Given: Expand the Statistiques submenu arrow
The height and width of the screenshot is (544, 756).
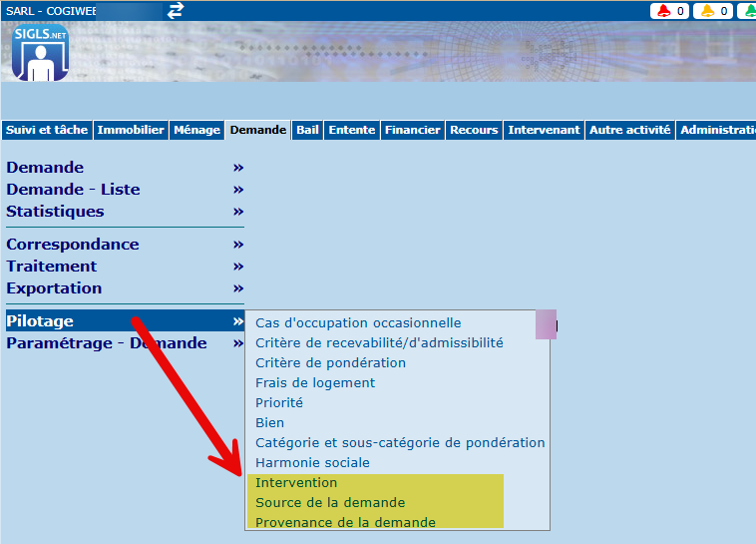Looking at the screenshot, I should click(x=238, y=212).
